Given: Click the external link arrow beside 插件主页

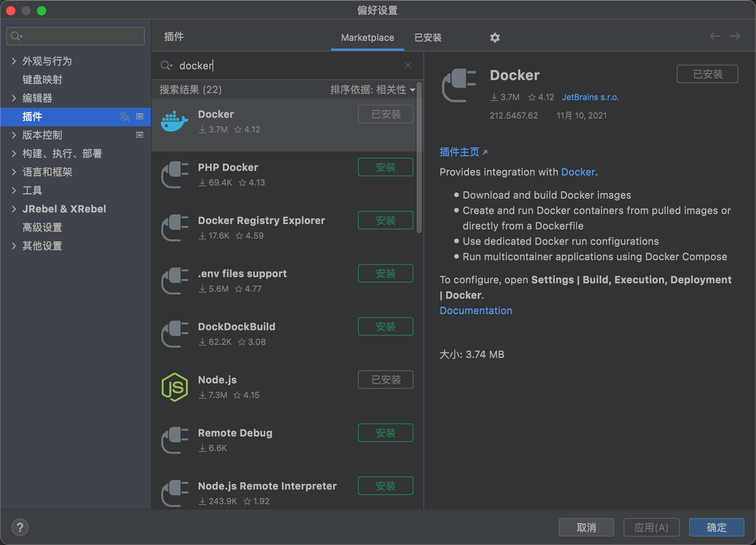Looking at the screenshot, I should point(485,152).
